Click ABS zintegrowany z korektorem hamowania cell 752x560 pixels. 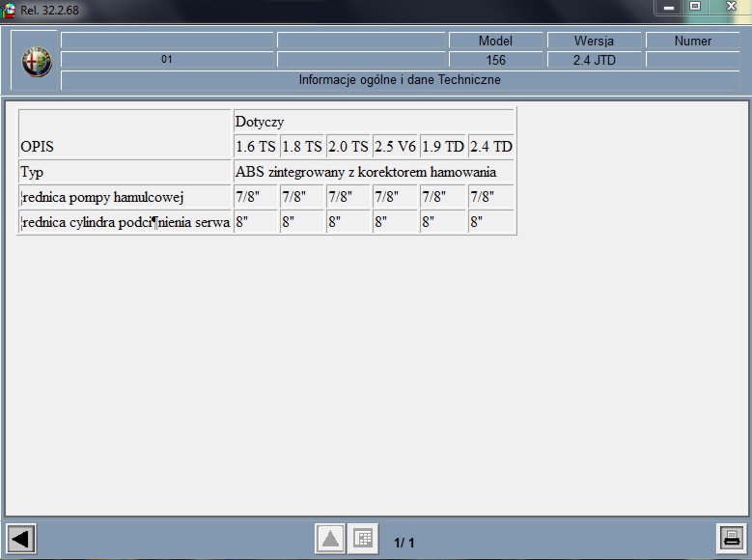tap(374, 172)
